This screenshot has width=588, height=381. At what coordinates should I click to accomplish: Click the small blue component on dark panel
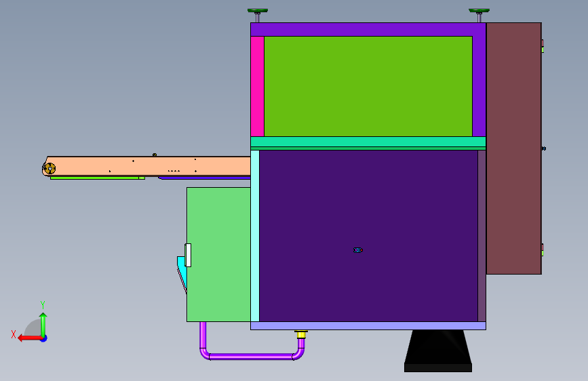pos(357,250)
